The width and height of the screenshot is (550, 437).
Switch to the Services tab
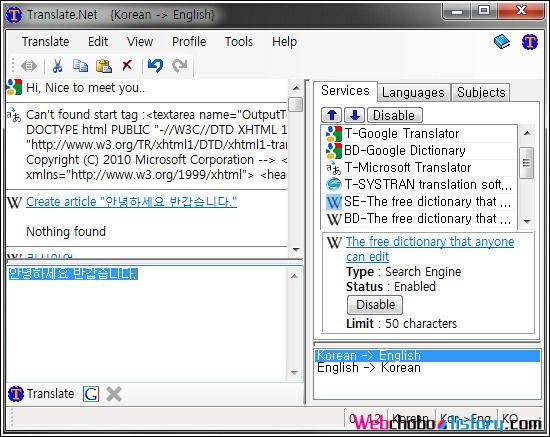click(345, 91)
